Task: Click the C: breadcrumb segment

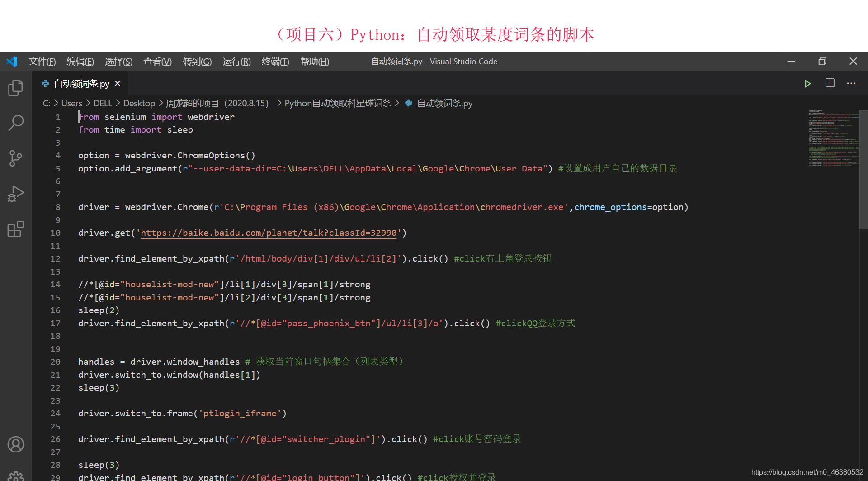Action: coord(47,103)
